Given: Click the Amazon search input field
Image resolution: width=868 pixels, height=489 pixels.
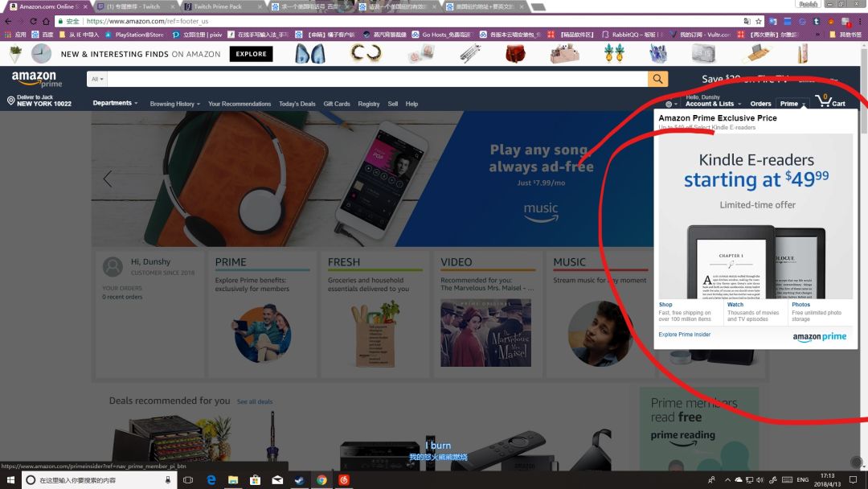Looking at the screenshot, I should tap(378, 79).
